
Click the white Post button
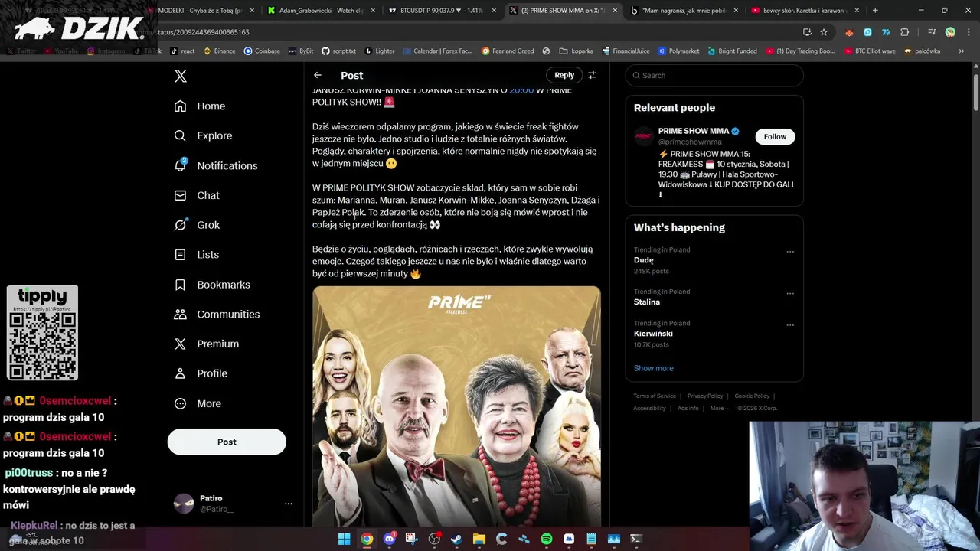227,442
